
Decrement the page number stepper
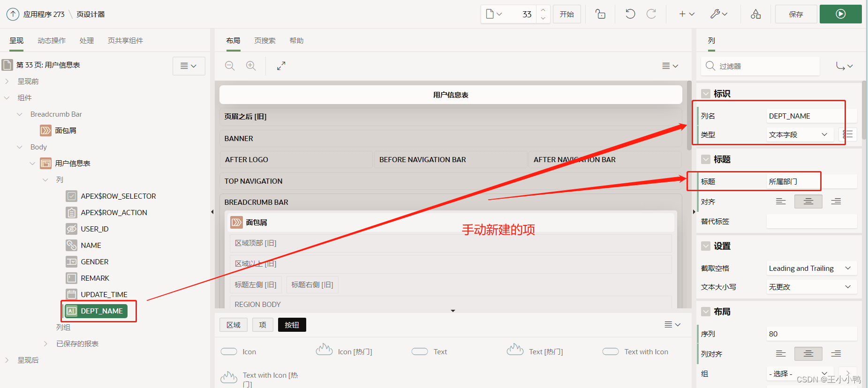(x=543, y=18)
